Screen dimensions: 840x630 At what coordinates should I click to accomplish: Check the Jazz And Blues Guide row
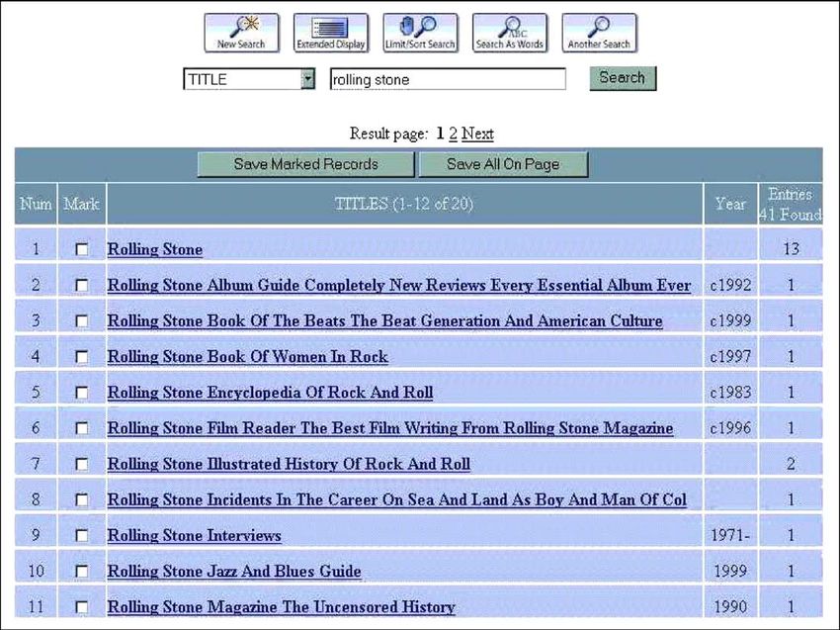click(x=82, y=571)
